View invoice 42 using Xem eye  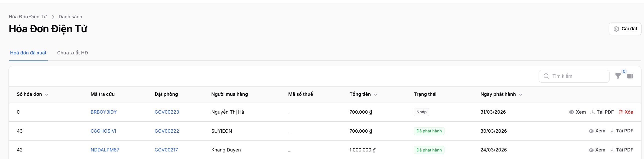tap(591, 150)
